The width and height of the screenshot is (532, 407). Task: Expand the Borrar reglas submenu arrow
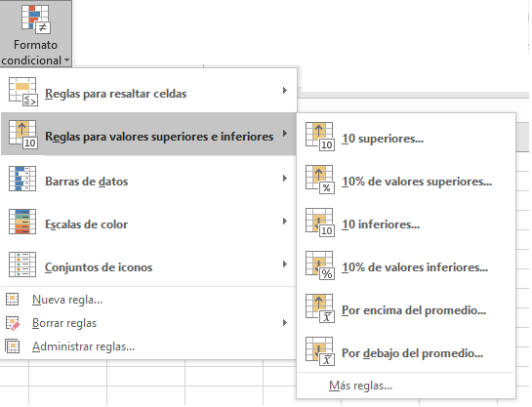pos(285,322)
